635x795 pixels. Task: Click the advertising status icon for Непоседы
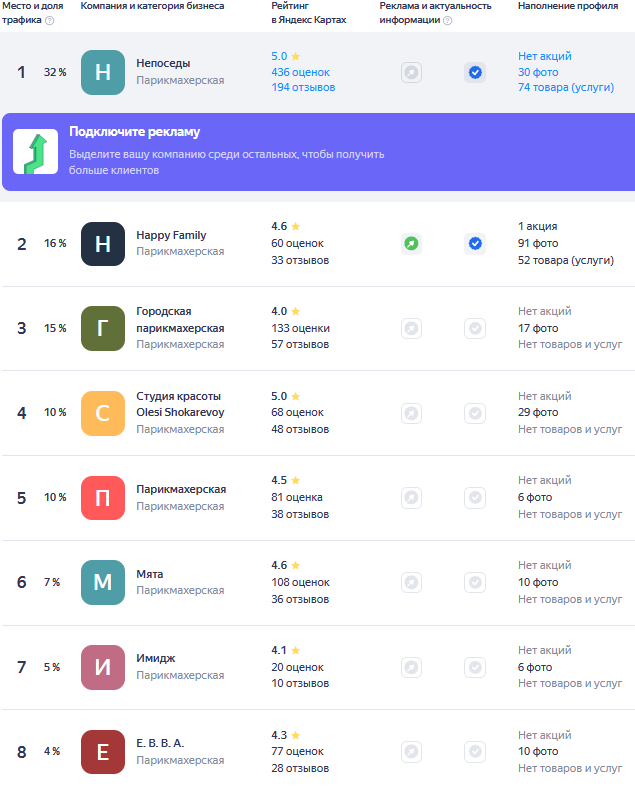411,73
